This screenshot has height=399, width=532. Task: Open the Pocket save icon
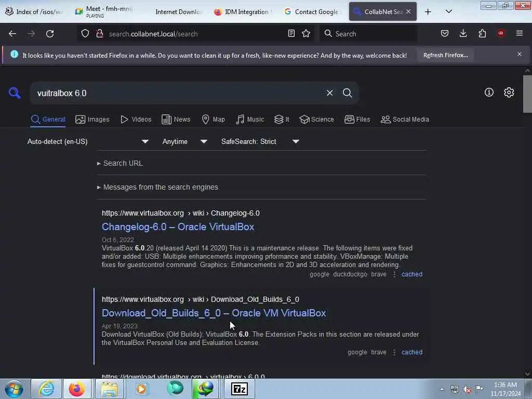coord(445,33)
